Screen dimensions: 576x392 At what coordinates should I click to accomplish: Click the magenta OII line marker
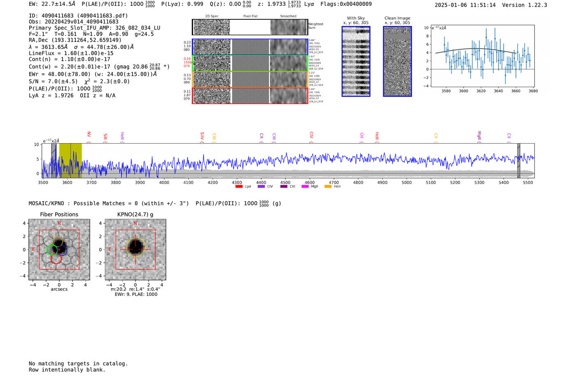[361, 136]
